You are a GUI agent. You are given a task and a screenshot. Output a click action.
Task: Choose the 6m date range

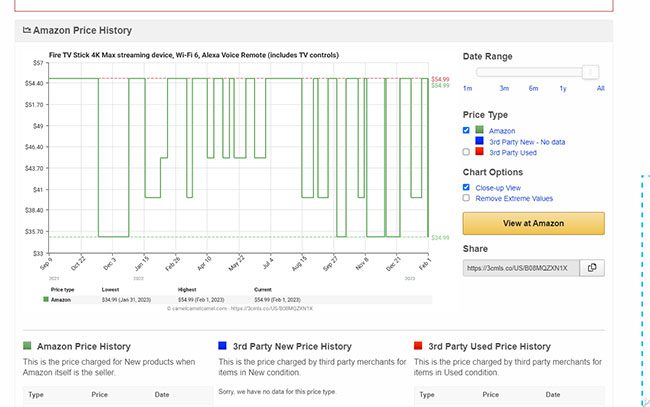click(534, 89)
